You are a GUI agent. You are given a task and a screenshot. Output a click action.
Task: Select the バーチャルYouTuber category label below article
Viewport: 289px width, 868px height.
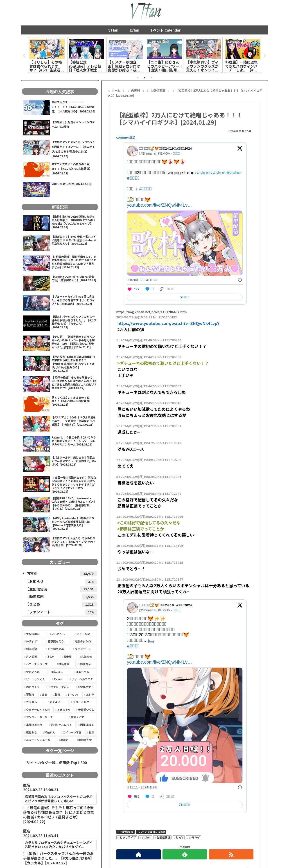coord(151,831)
